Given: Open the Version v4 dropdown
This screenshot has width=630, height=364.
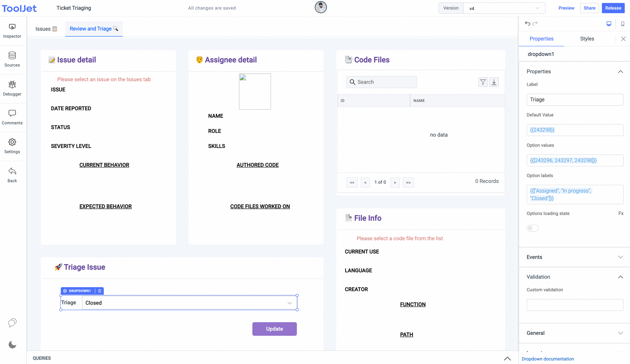Looking at the screenshot, I should pos(504,8).
